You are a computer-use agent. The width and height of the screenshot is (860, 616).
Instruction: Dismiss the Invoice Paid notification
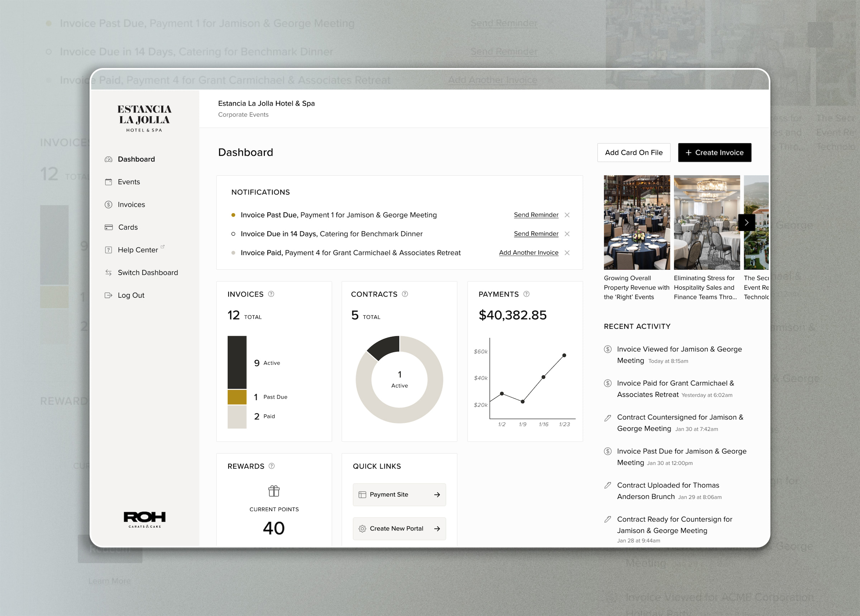(x=567, y=252)
